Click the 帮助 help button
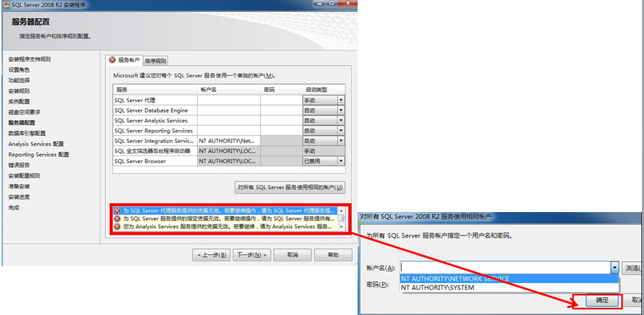 333,255
